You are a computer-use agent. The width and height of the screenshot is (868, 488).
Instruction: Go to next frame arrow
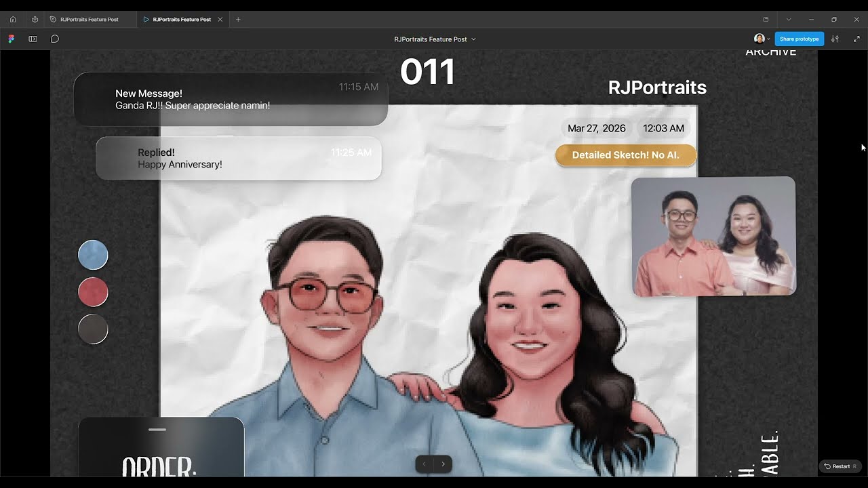click(443, 464)
